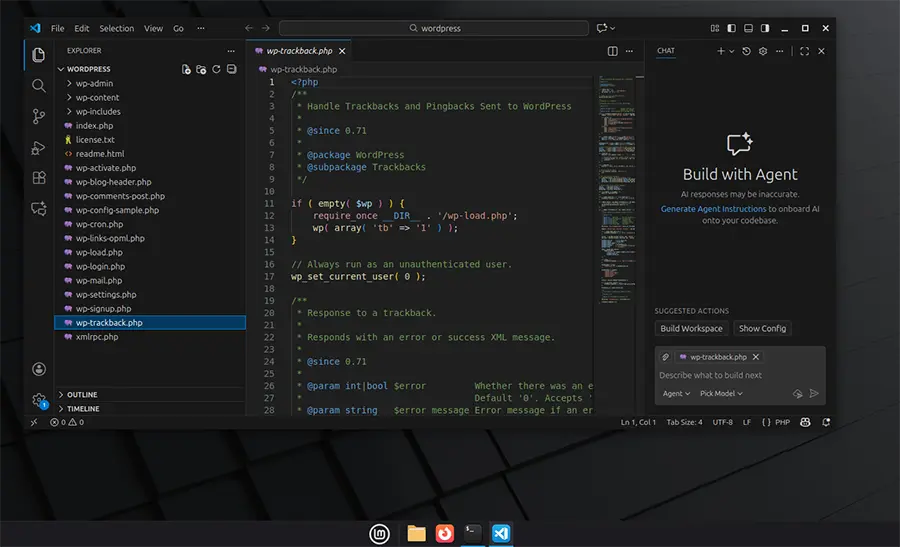Click Generate Agent Instructions link
This screenshot has height=547, width=900.
tap(713, 209)
